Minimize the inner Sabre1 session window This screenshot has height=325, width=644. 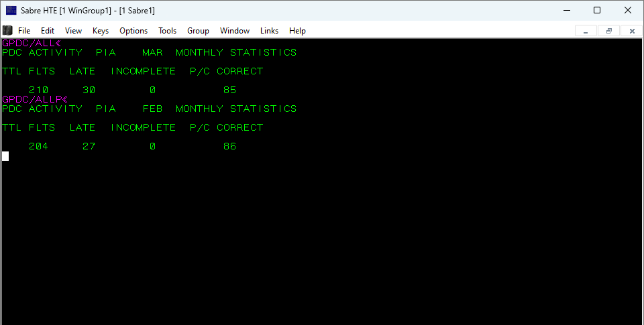pyautogui.click(x=586, y=31)
